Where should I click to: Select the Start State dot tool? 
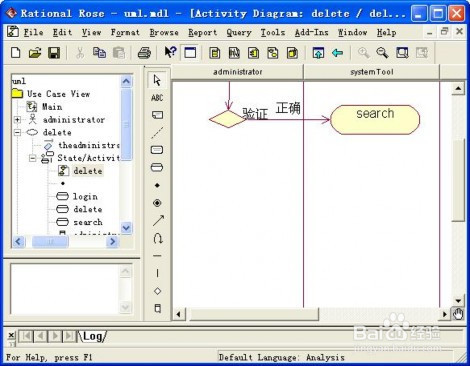(x=157, y=185)
